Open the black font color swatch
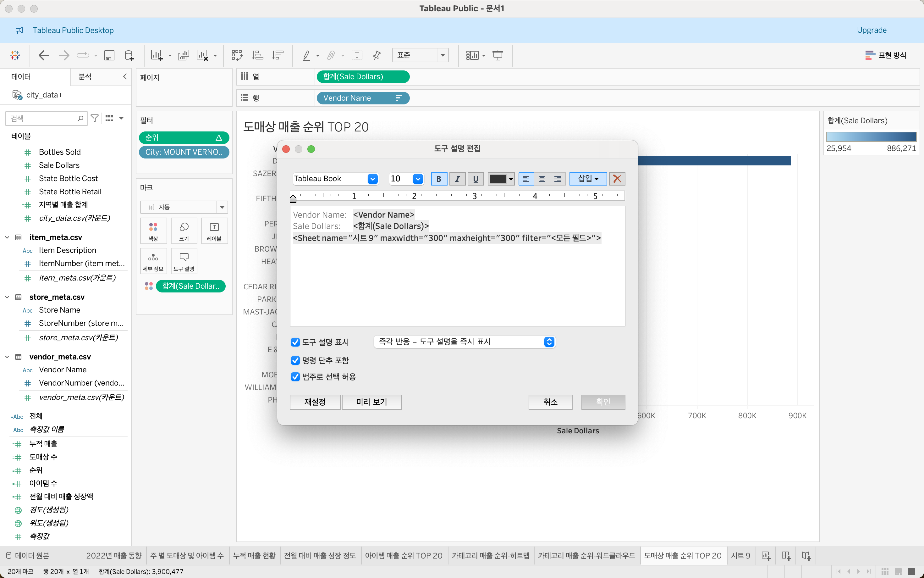The height and width of the screenshot is (578, 924). pos(501,179)
